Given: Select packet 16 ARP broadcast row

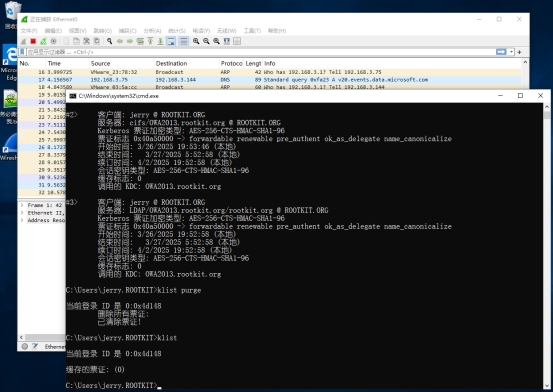Looking at the screenshot, I should point(270,72).
